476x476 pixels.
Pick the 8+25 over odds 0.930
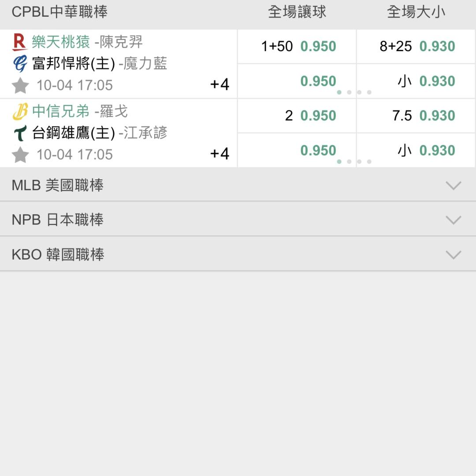417,46
